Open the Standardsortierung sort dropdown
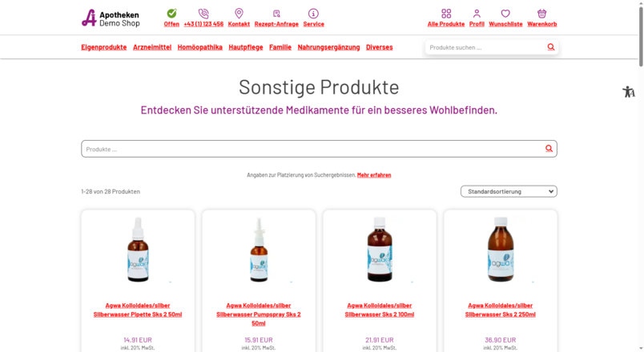 509,191
